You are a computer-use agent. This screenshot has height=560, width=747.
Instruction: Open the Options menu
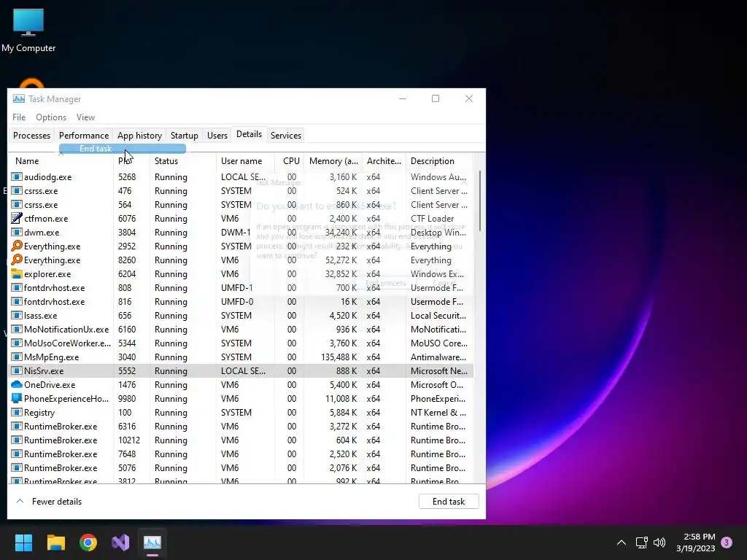point(51,117)
